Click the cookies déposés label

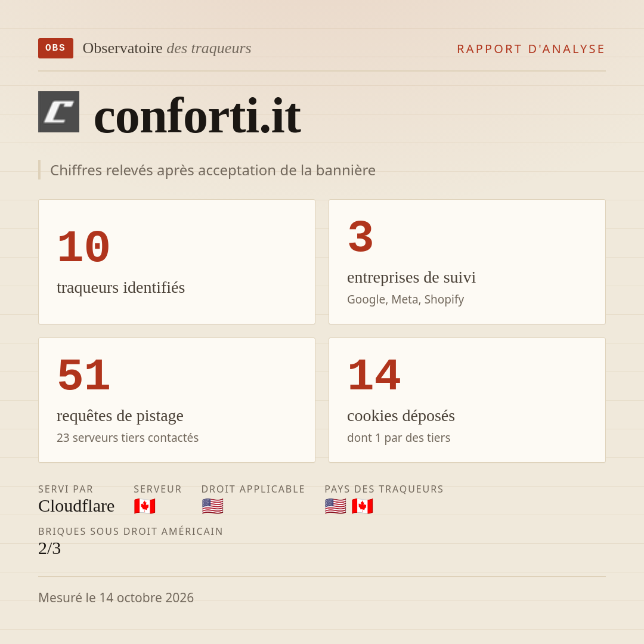pos(401,416)
